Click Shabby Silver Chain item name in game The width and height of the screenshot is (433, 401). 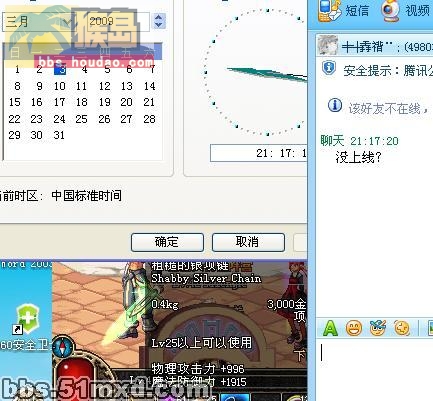pyautogui.click(x=206, y=278)
